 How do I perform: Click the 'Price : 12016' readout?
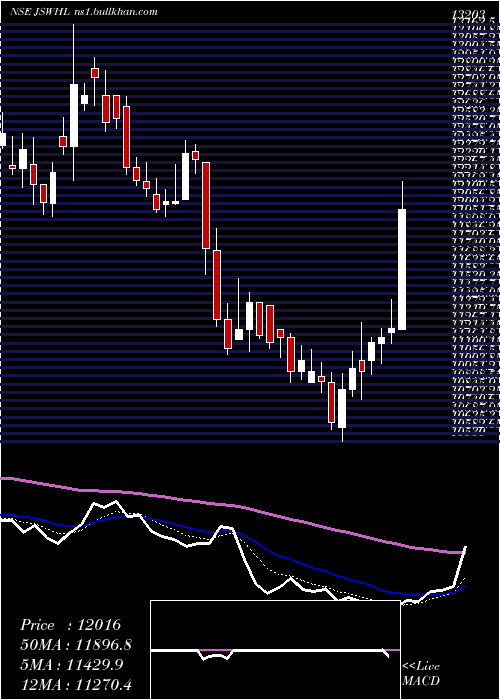70,625
